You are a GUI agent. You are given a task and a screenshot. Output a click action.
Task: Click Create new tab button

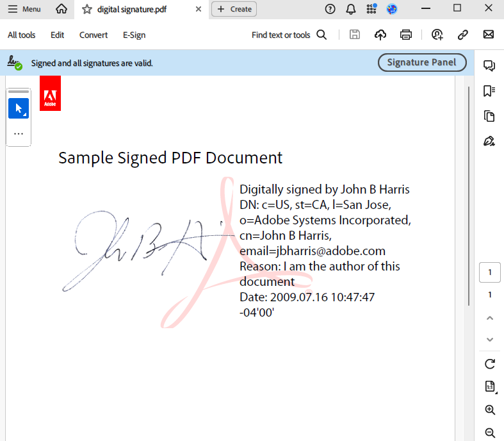(x=234, y=9)
